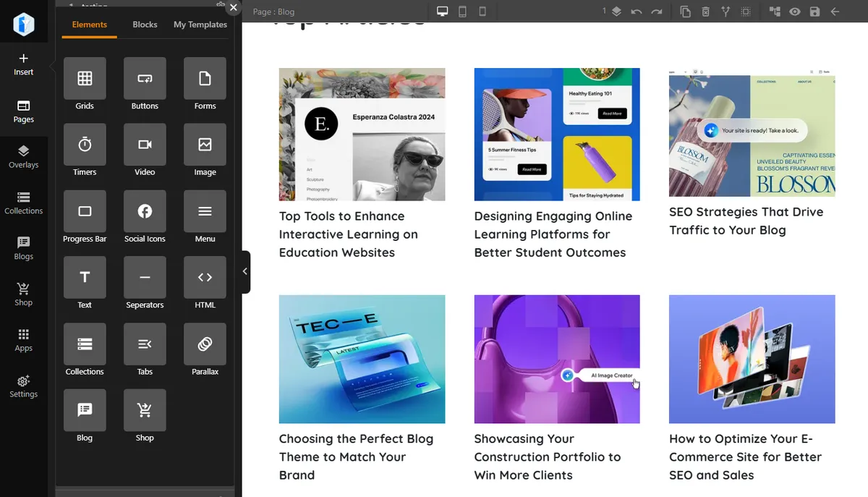Select the Timers element
Screen dimensions: 868x497
coord(85,145)
